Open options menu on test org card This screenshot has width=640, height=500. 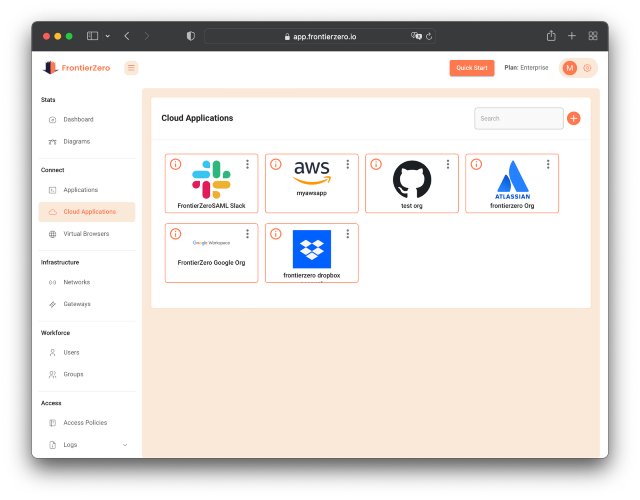[448, 164]
